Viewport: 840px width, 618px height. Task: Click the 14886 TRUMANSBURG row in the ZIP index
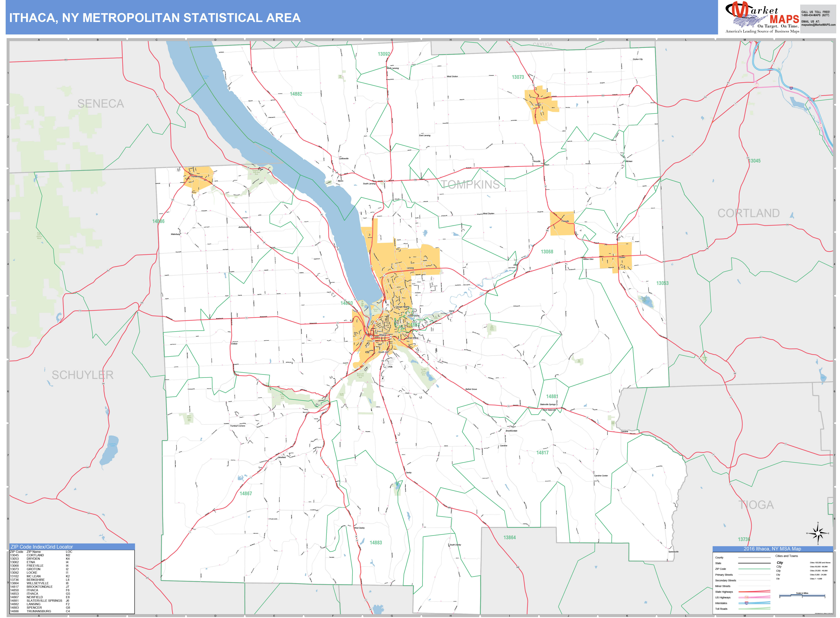coord(40,611)
